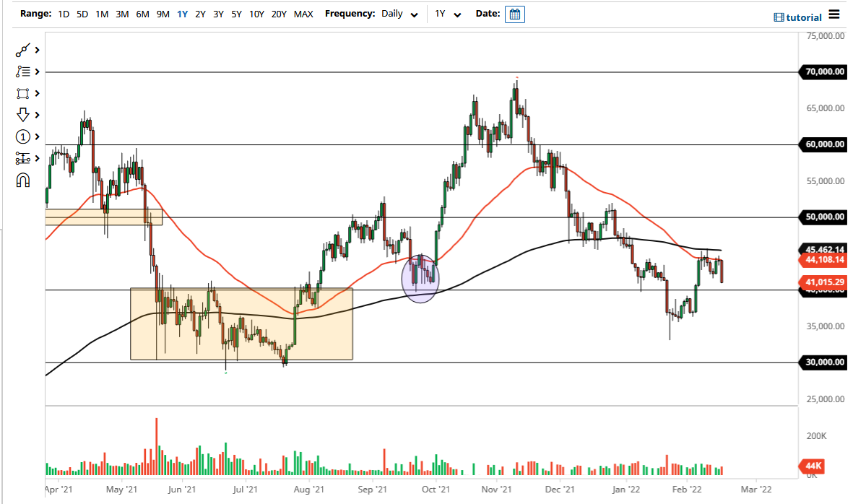Open the date calendar picker
This screenshot has height=504, width=853.
pyautogui.click(x=515, y=14)
